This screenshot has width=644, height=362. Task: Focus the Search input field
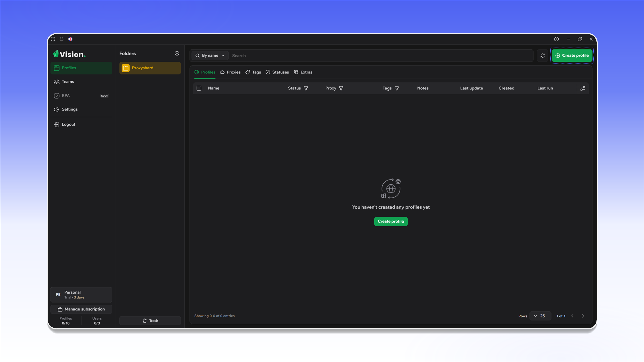(382, 56)
